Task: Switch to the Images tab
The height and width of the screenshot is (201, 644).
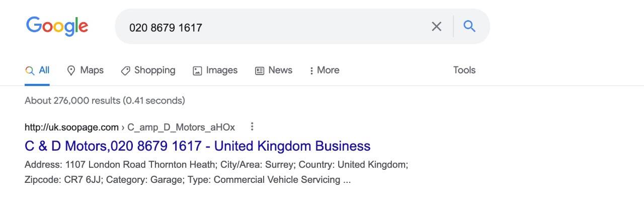Action: 215,71
